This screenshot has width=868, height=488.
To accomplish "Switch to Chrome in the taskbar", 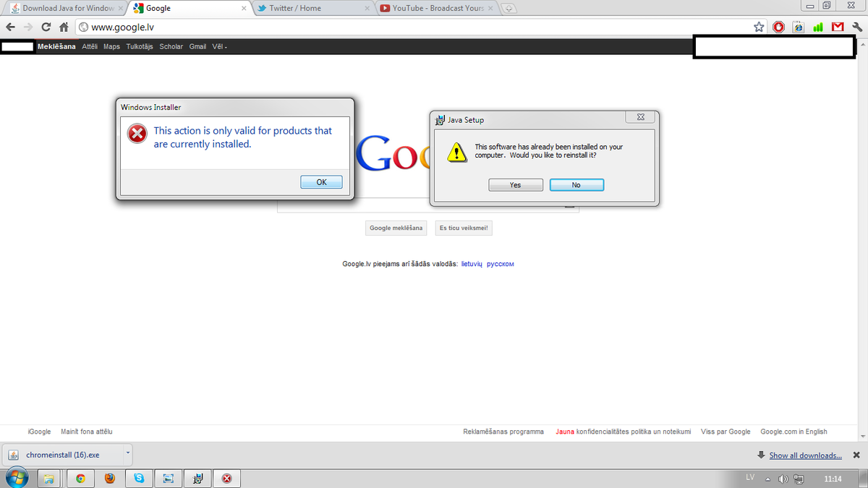I will tap(80, 478).
